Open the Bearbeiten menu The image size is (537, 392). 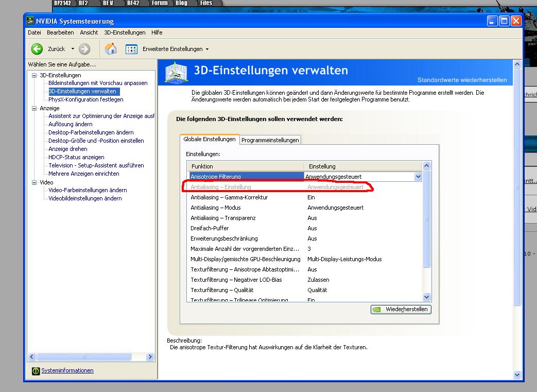[x=60, y=32]
